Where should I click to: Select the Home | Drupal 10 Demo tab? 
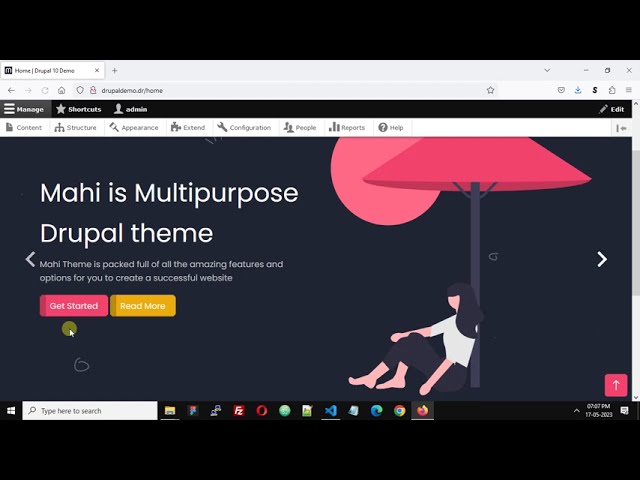pos(52,71)
